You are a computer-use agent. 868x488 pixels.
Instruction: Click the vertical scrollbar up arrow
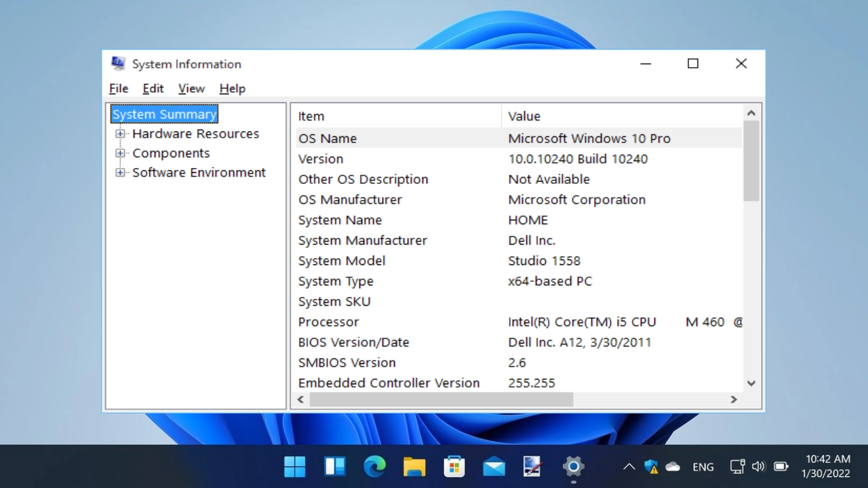(751, 113)
